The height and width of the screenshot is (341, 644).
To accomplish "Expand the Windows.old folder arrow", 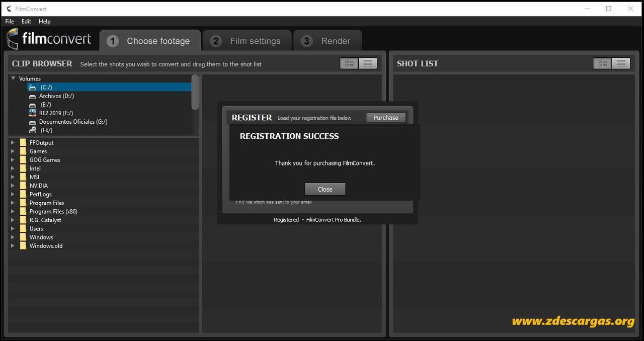I will click(13, 245).
